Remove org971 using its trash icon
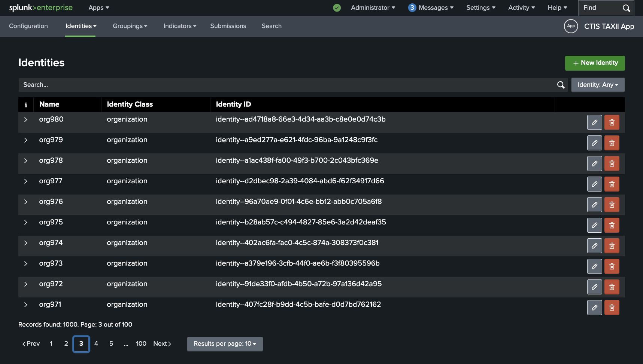Image resolution: width=643 pixels, height=364 pixels. pos(612,308)
